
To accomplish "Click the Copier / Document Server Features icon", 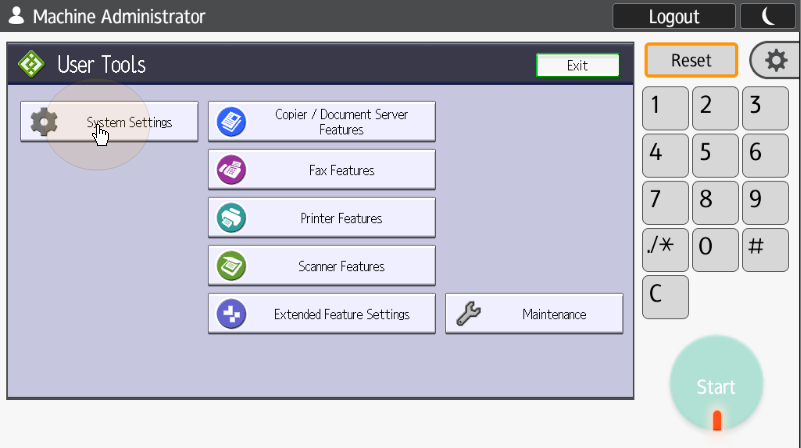I will pyautogui.click(x=231, y=122).
